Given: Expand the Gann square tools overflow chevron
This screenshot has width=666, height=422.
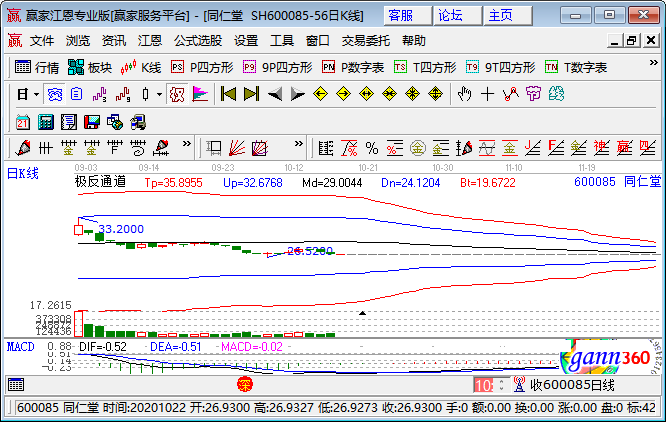Looking at the screenshot, I should coord(299,144).
